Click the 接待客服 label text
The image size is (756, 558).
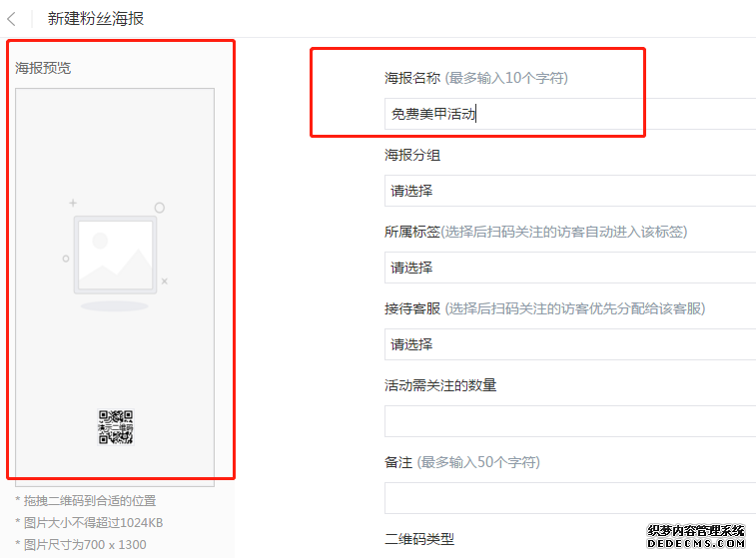pos(412,308)
